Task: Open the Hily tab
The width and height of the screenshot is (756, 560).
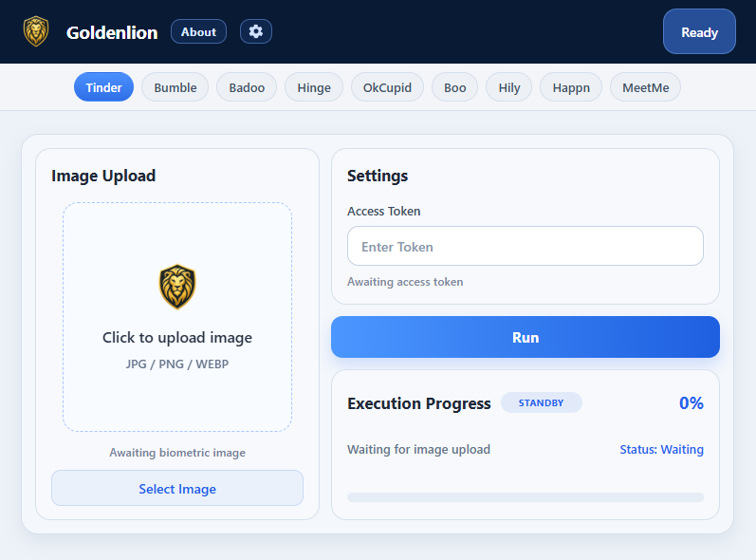Action: coord(509,87)
